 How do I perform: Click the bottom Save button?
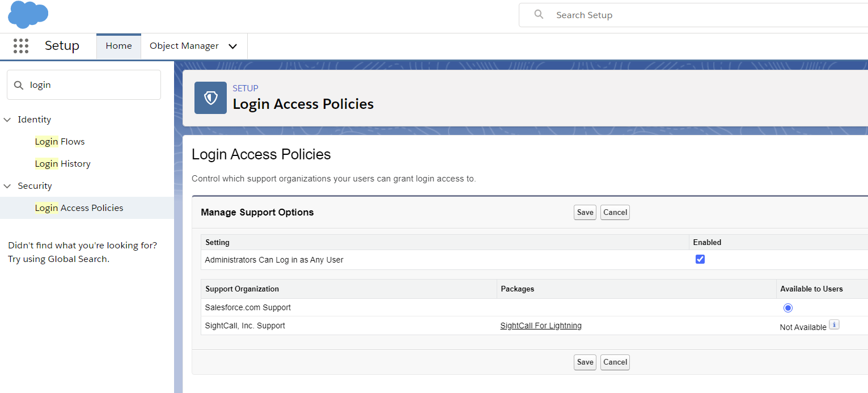(x=585, y=362)
